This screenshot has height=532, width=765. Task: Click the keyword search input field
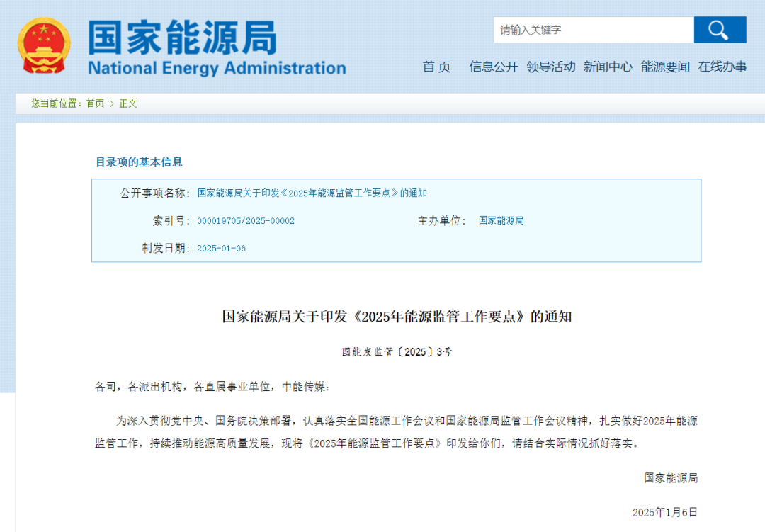tap(593, 30)
